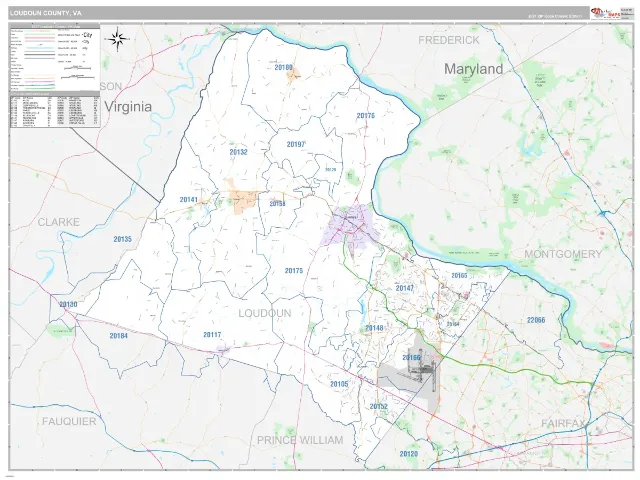Select ZIP code label 20141
The height and width of the screenshot is (480, 640).
pos(189,200)
